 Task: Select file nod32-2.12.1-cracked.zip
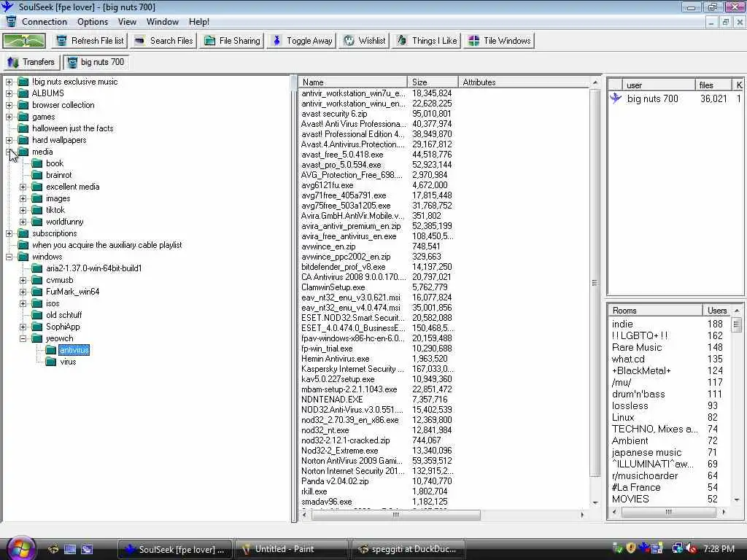(x=345, y=440)
